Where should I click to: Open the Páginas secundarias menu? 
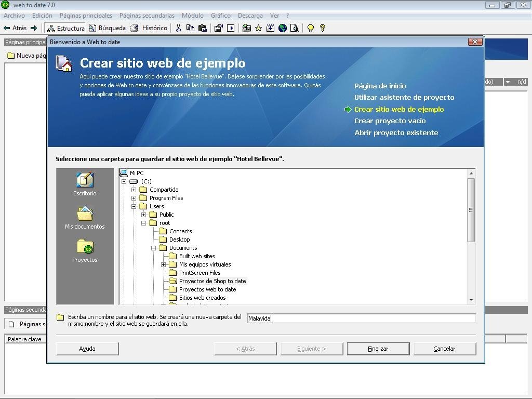pos(147,16)
